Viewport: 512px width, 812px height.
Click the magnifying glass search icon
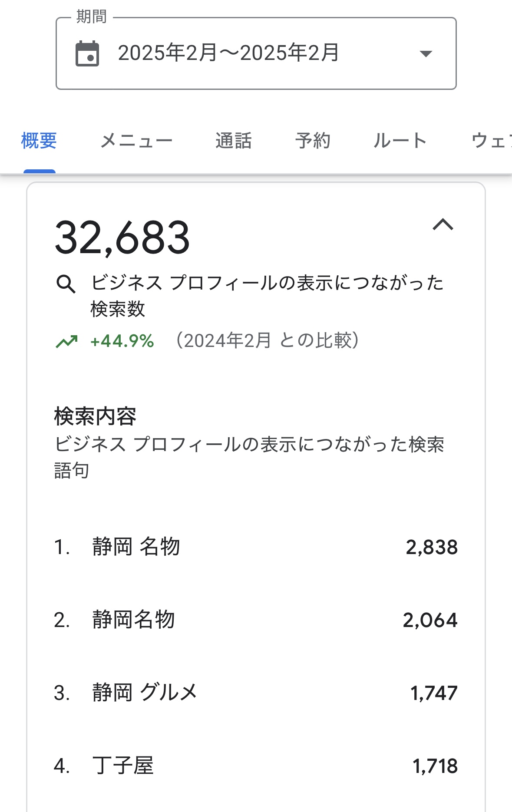point(66,284)
